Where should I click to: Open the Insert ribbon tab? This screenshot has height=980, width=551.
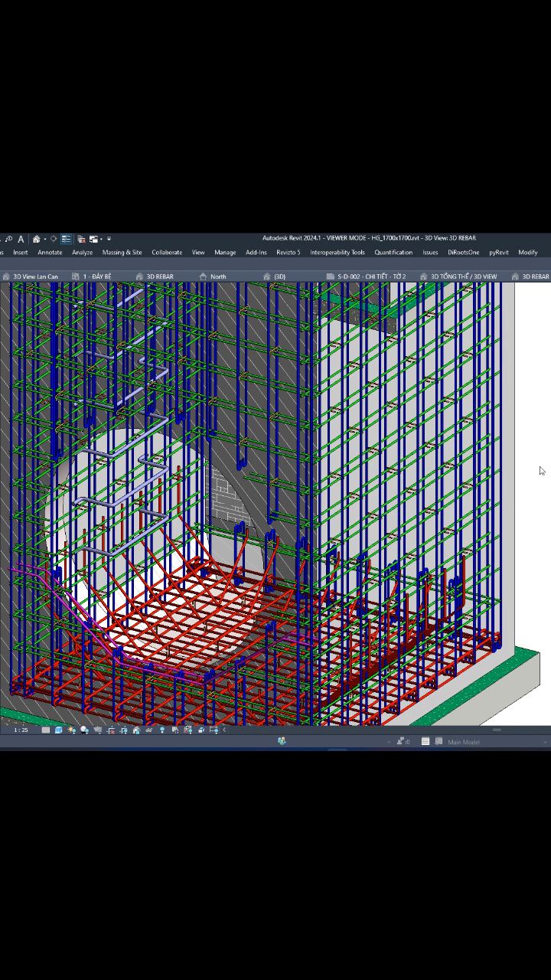click(21, 253)
